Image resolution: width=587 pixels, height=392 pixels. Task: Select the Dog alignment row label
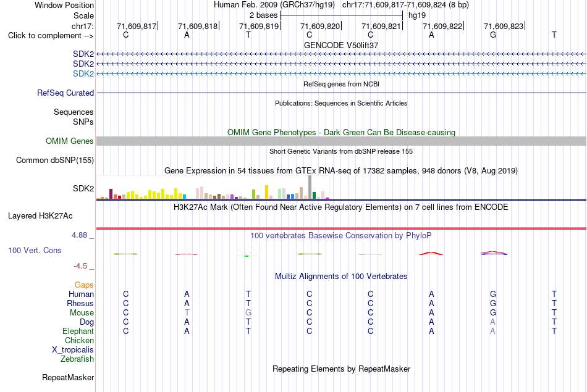[87, 322]
